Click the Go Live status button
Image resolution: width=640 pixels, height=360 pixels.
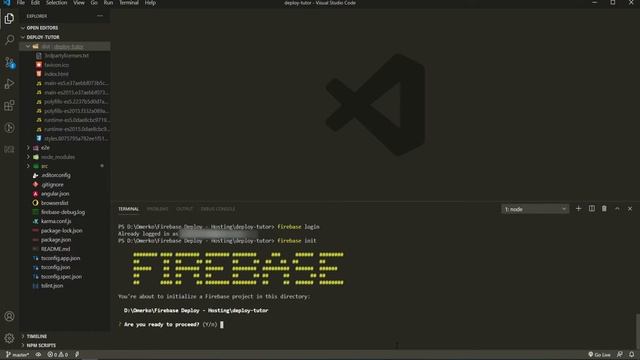pyautogui.click(x=599, y=355)
